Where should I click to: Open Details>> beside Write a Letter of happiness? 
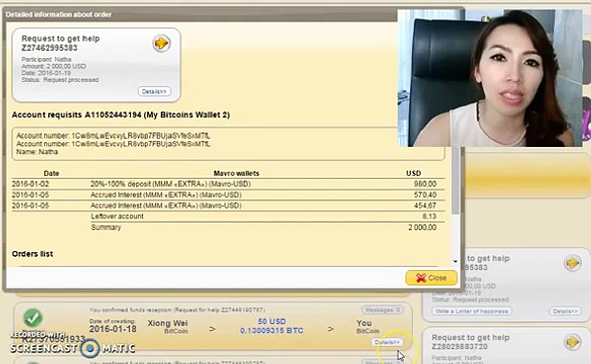click(565, 311)
